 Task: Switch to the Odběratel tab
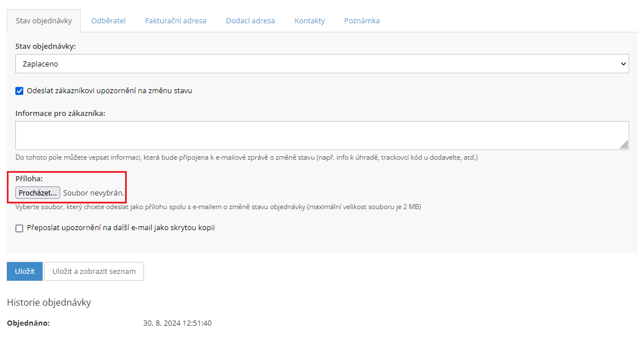tap(109, 20)
